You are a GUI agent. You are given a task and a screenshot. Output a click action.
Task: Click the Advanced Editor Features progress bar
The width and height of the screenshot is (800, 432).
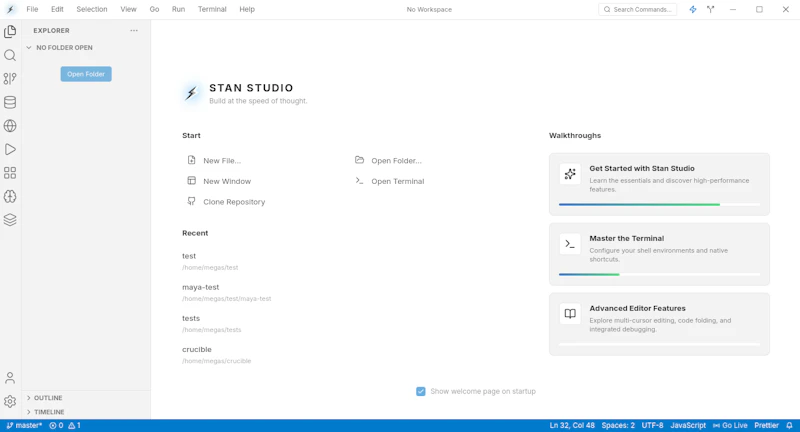(x=659, y=344)
